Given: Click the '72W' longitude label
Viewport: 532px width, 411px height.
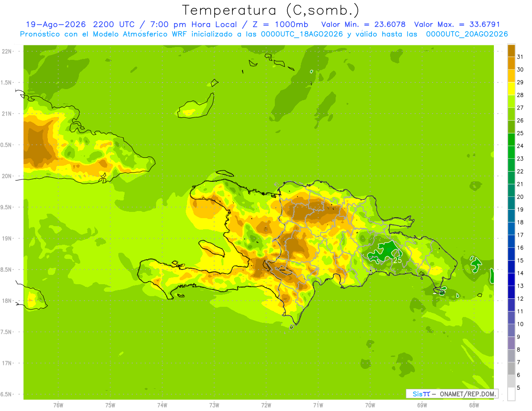Looking at the screenshot, I should pyautogui.click(x=266, y=405).
